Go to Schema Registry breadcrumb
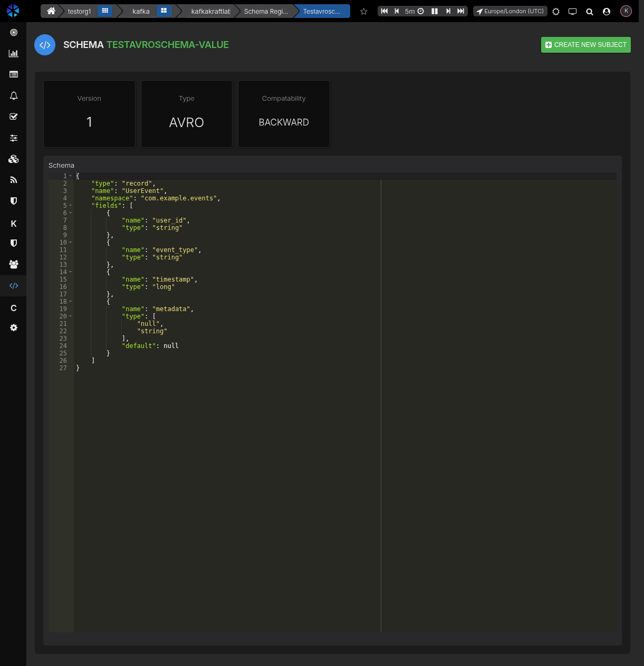 click(x=265, y=11)
